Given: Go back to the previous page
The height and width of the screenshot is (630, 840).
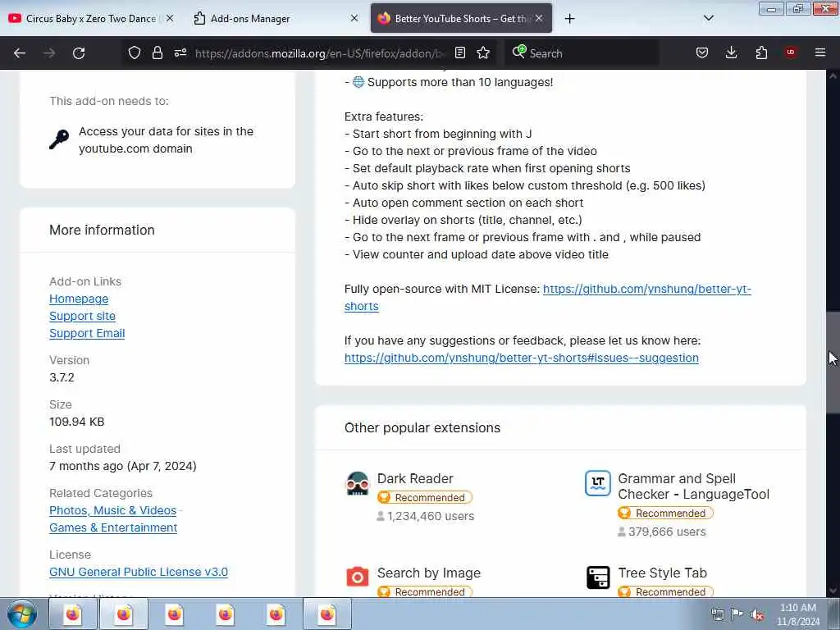Looking at the screenshot, I should pyautogui.click(x=20, y=53).
